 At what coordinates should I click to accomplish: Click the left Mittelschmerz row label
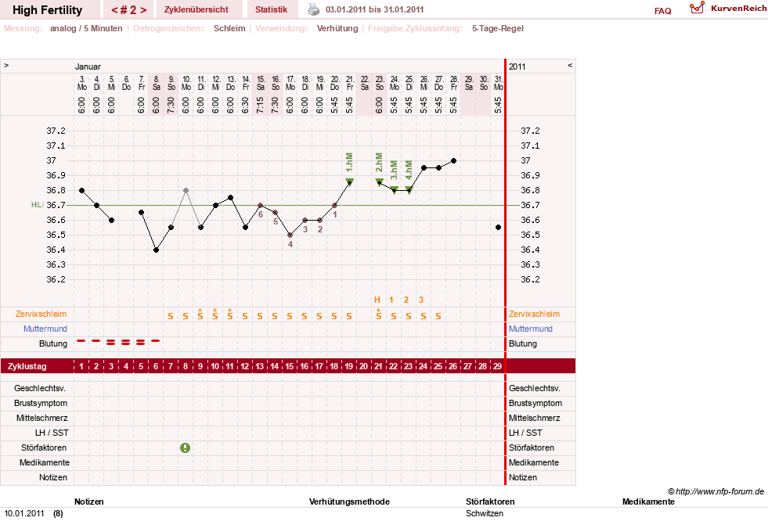tap(41, 419)
